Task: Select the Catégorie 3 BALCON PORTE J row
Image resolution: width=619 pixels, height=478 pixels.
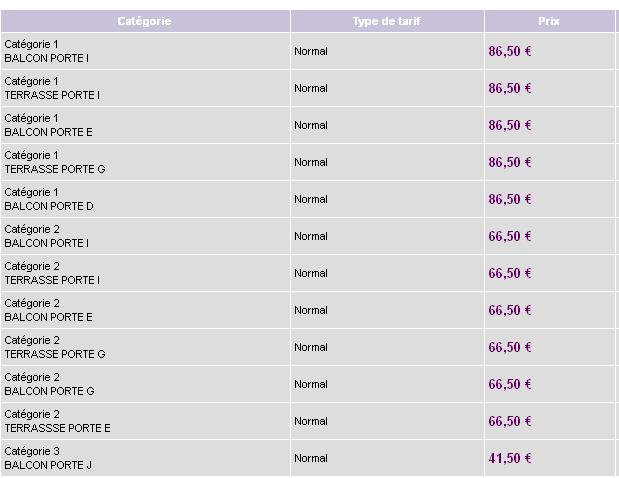Action: point(308,458)
